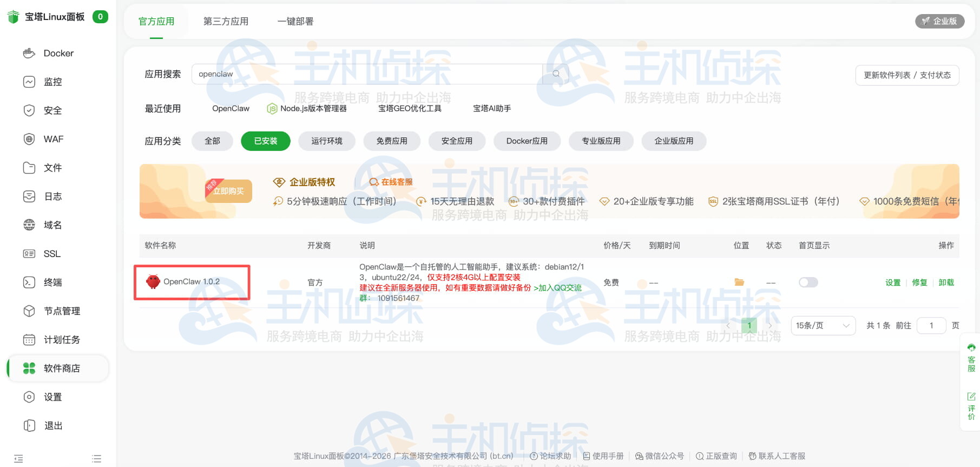
Task: Open the Docker sidebar icon
Action: pyautogui.click(x=29, y=53)
